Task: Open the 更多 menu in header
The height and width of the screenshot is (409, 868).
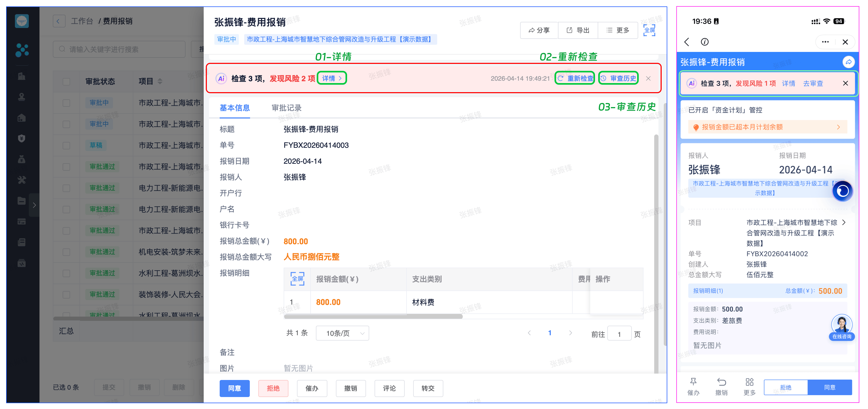Action: point(618,30)
